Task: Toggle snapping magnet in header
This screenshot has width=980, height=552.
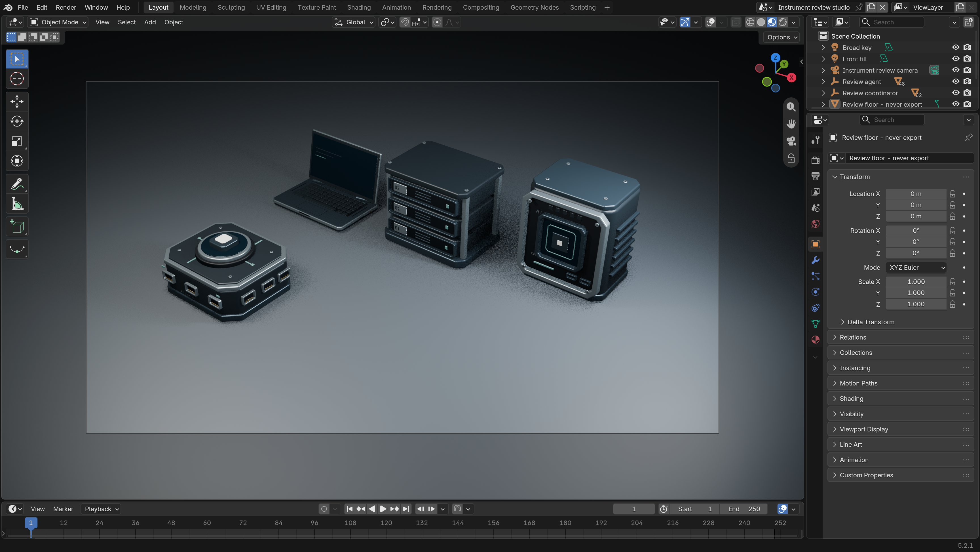Action: tap(405, 22)
